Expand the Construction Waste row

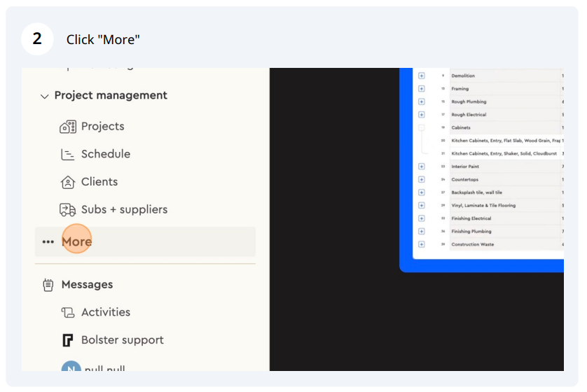pyautogui.click(x=422, y=244)
